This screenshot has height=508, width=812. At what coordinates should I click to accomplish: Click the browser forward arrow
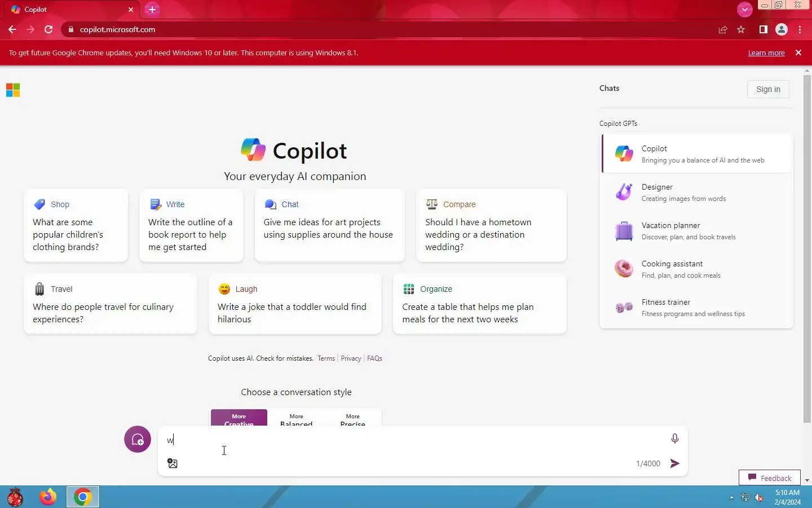[30, 29]
